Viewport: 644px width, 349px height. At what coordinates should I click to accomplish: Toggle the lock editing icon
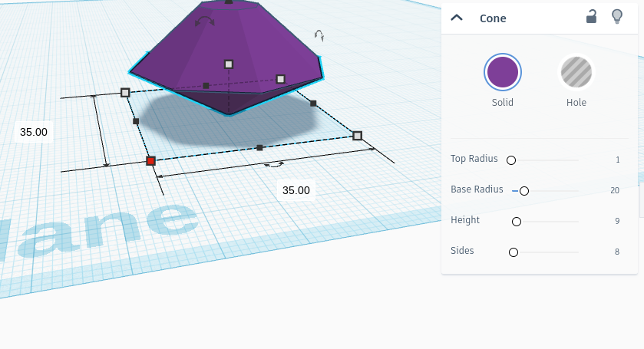(x=591, y=17)
